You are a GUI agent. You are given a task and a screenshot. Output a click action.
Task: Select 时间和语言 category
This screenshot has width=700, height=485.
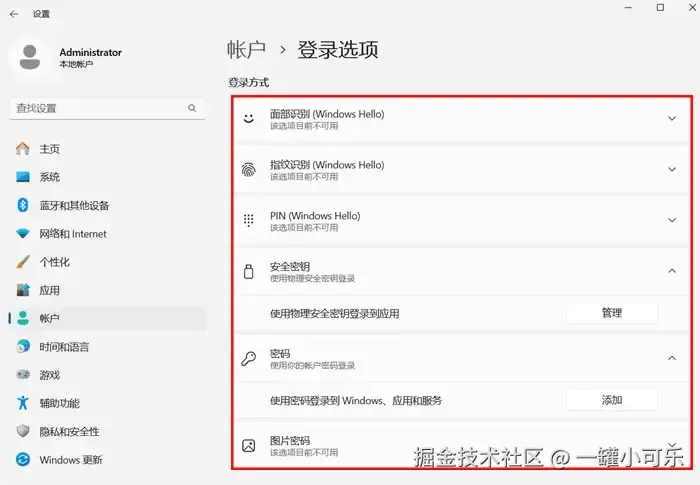[107, 347]
